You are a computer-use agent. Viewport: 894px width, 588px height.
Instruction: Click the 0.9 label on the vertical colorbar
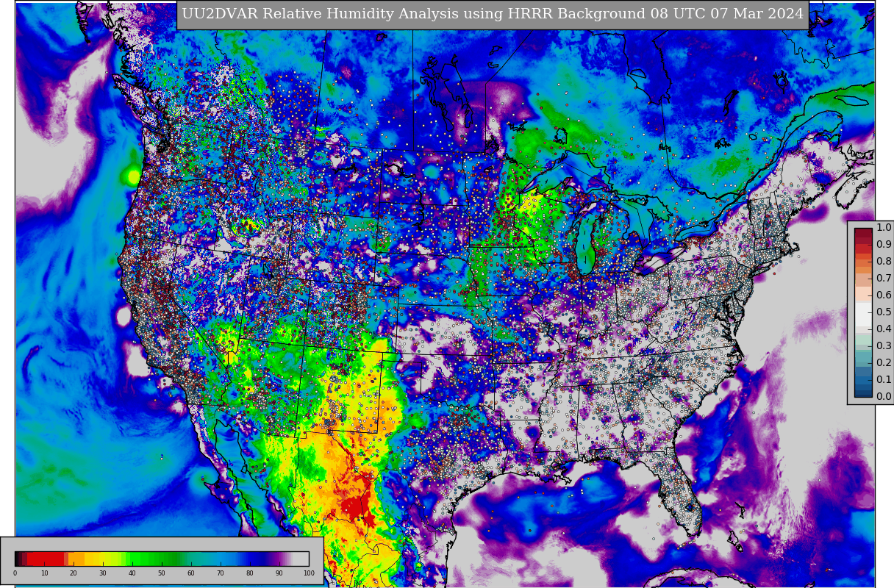coord(884,245)
